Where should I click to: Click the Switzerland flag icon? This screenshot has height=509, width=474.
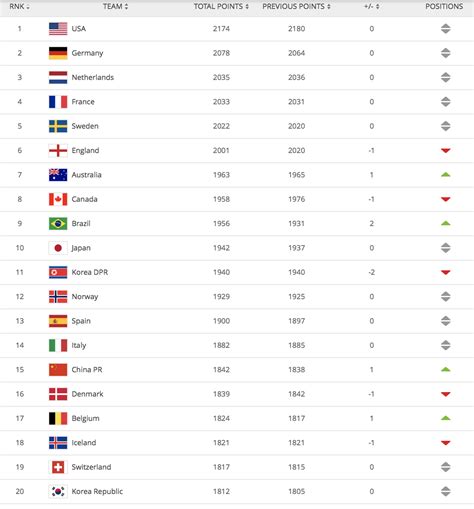coord(58,467)
